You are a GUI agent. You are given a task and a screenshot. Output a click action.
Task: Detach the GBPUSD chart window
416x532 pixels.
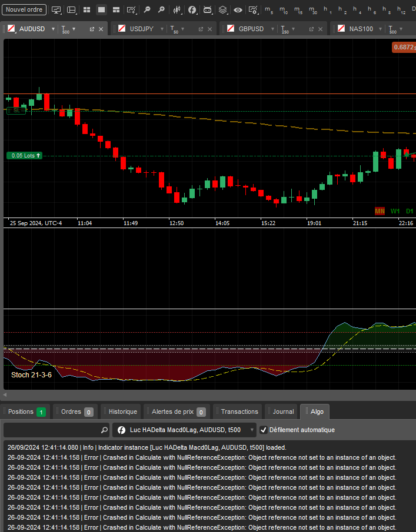[x=311, y=29]
